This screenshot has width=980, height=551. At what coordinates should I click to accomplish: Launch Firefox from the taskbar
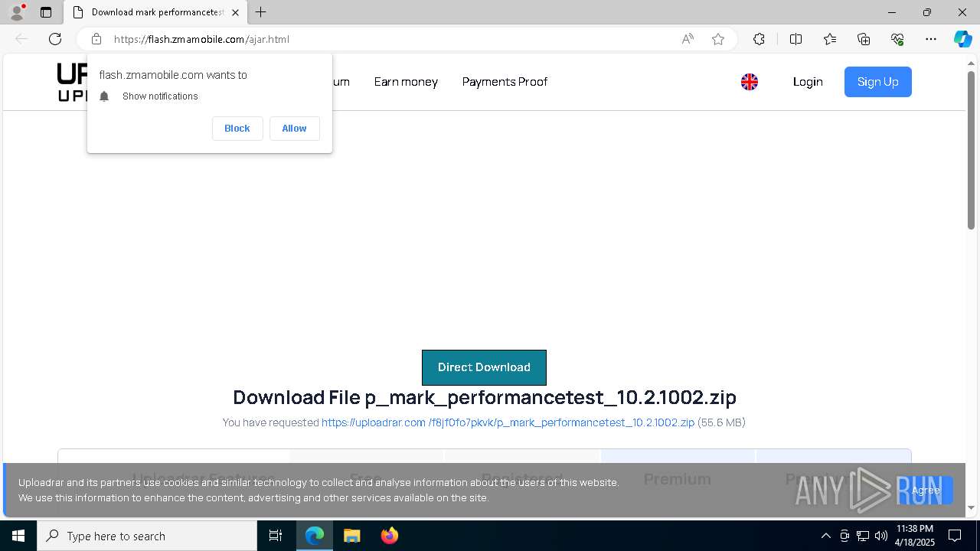pyautogui.click(x=389, y=536)
